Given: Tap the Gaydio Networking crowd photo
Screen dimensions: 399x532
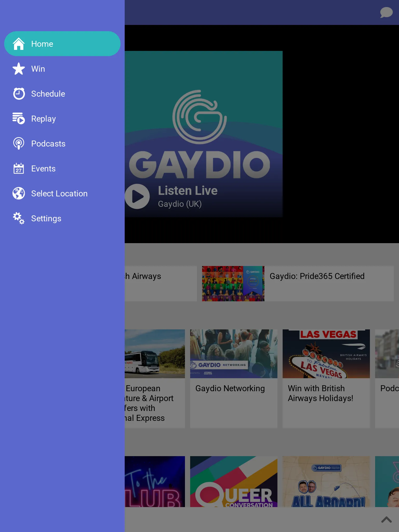Looking at the screenshot, I should pyautogui.click(x=234, y=354).
